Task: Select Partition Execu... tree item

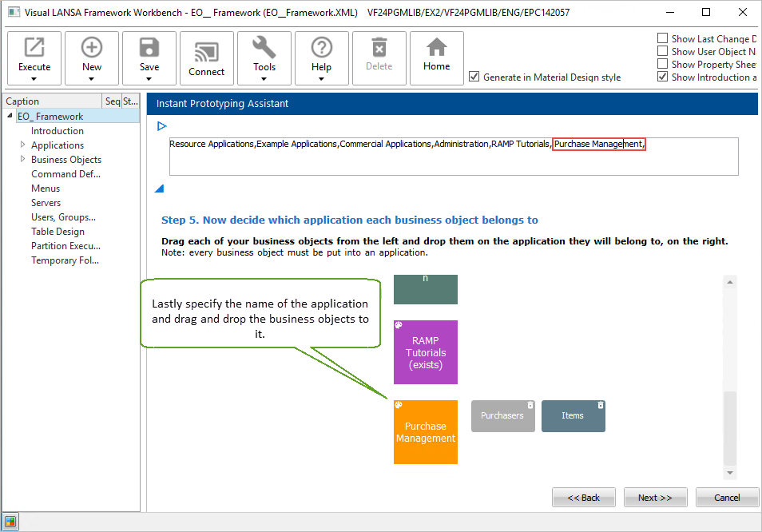Action: tap(65, 246)
